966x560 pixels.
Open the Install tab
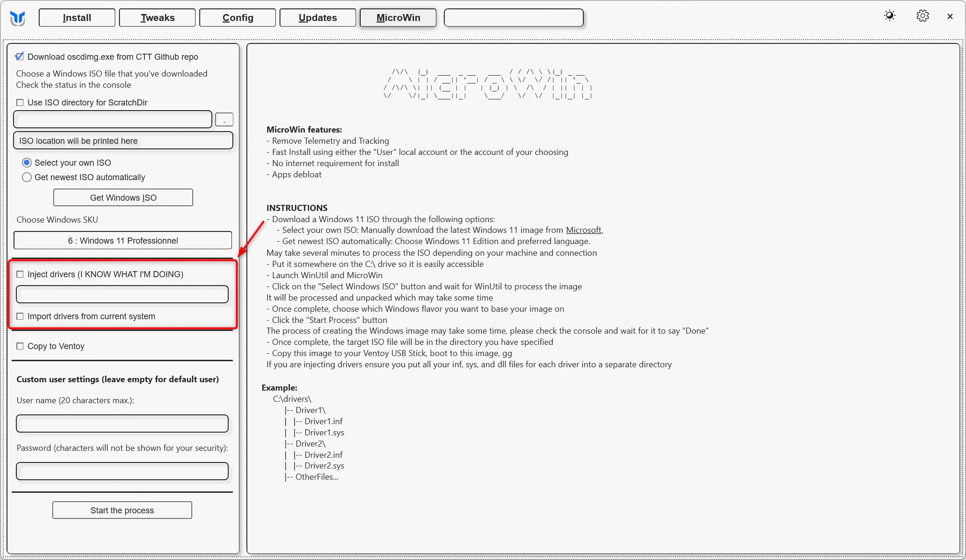(x=77, y=17)
